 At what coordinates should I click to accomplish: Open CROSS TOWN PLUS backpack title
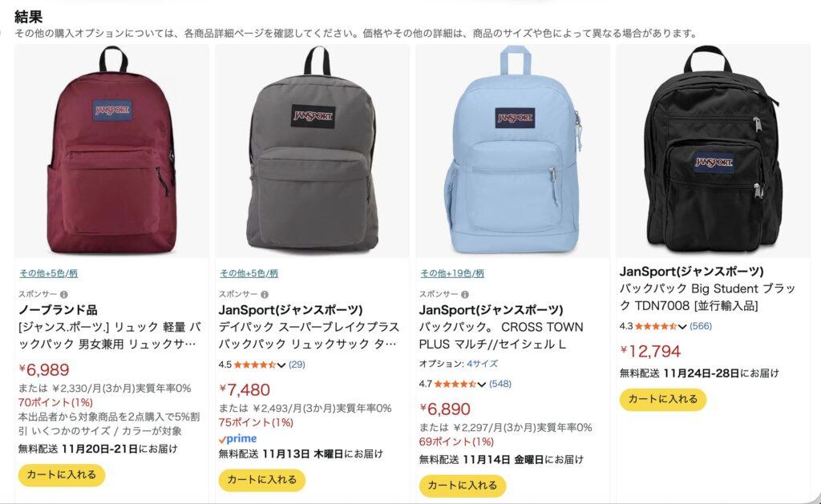501,336
